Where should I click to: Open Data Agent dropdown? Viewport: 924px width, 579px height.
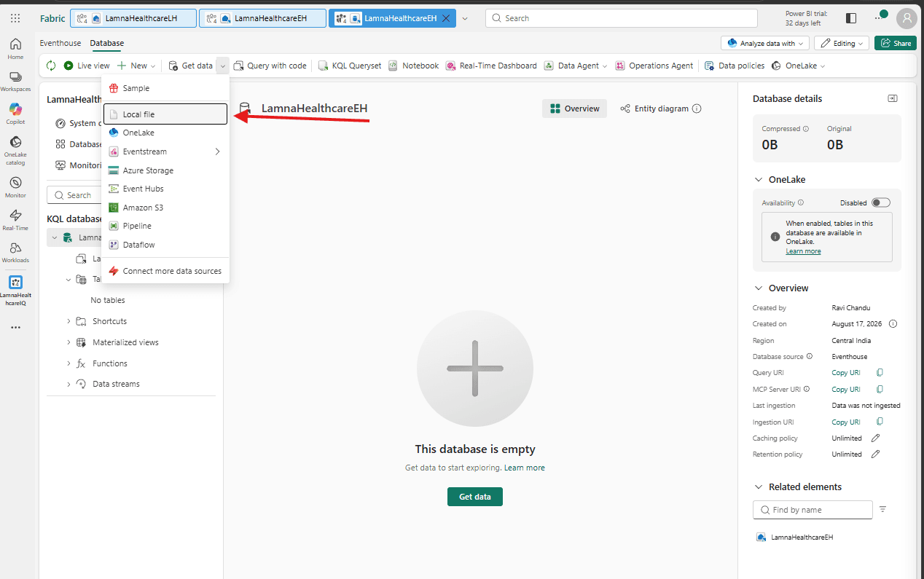pos(576,66)
